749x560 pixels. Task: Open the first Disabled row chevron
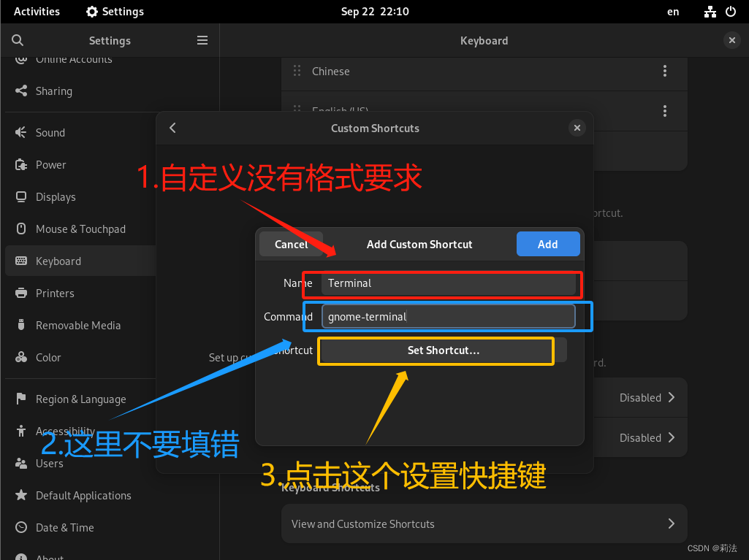point(672,398)
